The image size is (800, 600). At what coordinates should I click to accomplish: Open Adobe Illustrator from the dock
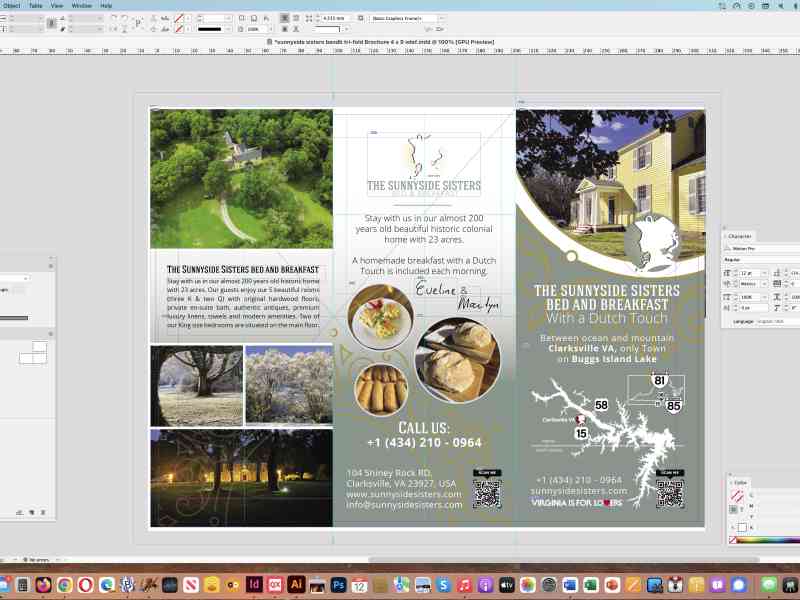coord(296,584)
